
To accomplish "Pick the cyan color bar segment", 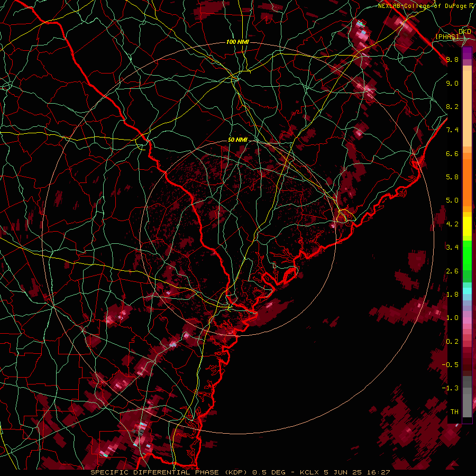I will point(467,290).
